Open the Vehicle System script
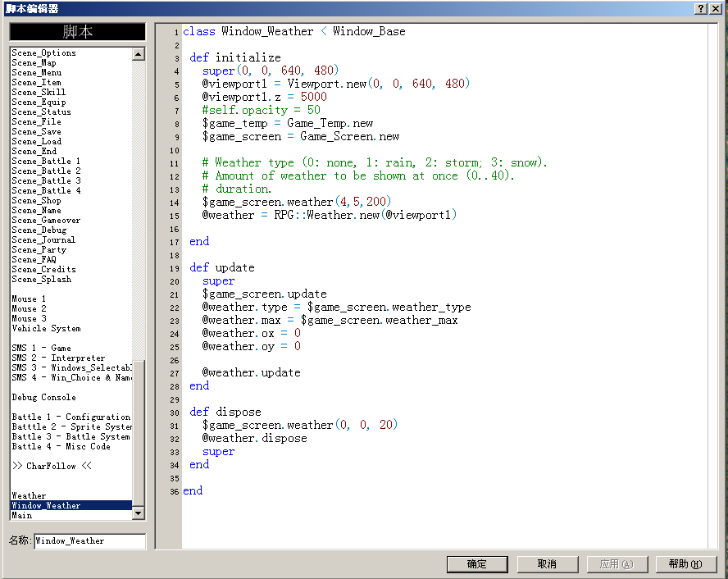 [x=46, y=328]
